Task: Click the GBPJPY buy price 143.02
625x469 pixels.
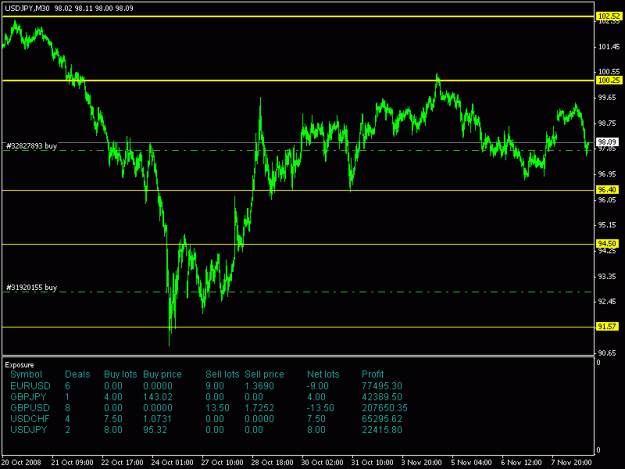Action: coord(157,397)
